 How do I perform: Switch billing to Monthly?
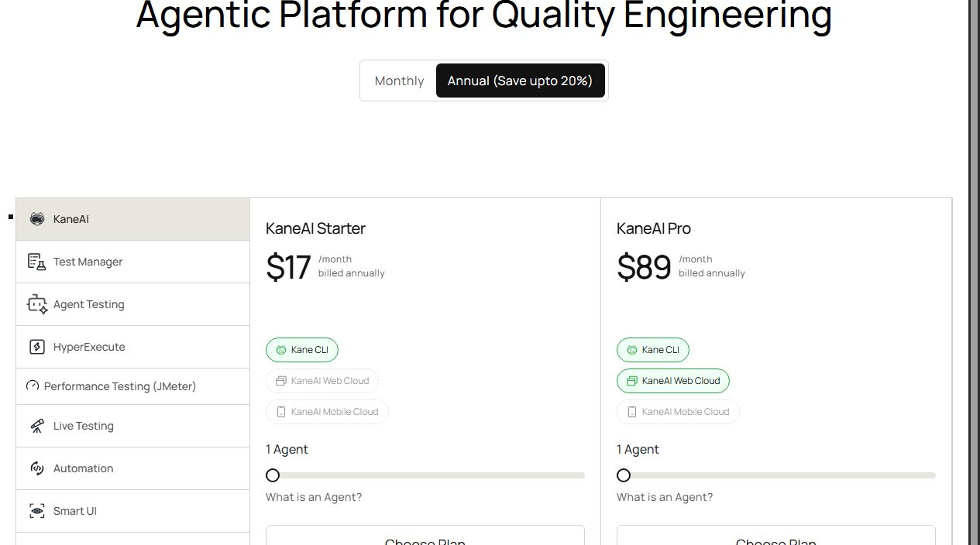tap(399, 81)
